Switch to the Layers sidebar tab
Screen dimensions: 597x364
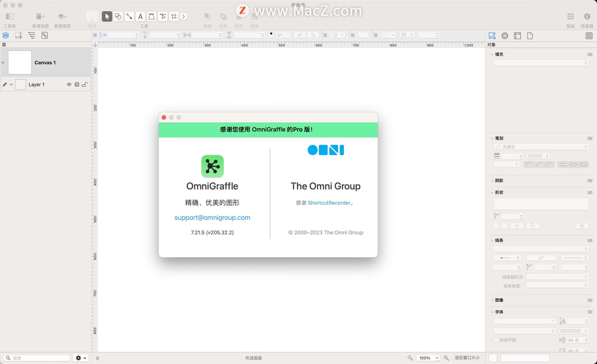click(6, 35)
